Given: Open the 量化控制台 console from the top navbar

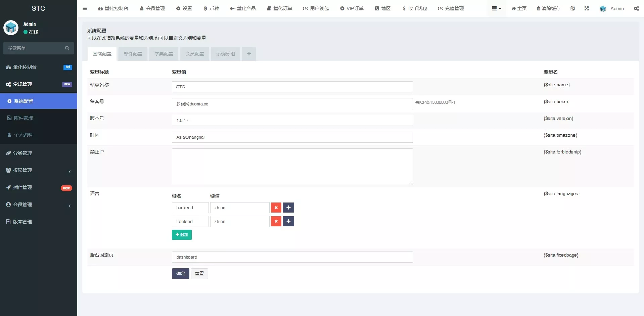Looking at the screenshot, I should click(113, 8).
